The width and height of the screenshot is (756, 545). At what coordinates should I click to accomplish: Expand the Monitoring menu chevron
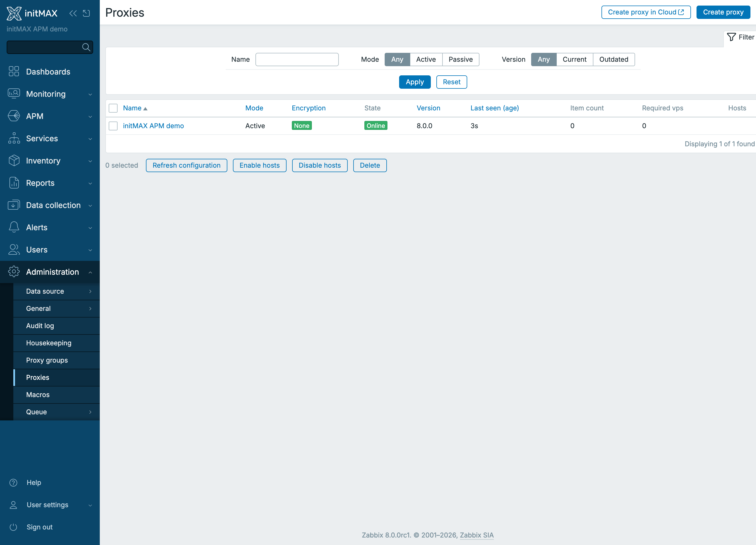pos(90,94)
